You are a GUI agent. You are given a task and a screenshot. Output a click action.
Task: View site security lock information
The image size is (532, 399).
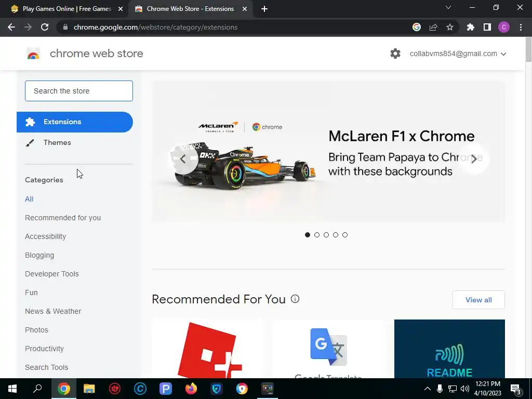coord(65,27)
